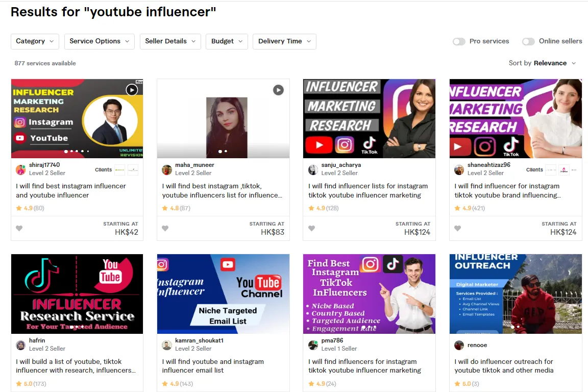Viewport: 588px width, 392px height.
Task: Open shaneahtizaz96 Influencer Marketing Research thumbnail
Action: point(516,118)
